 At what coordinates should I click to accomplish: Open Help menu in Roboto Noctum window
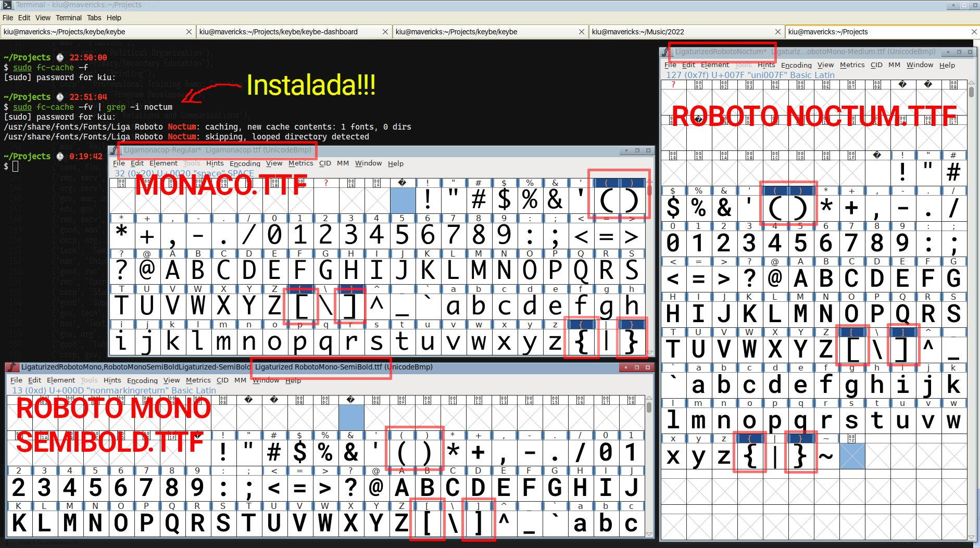(947, 65)
